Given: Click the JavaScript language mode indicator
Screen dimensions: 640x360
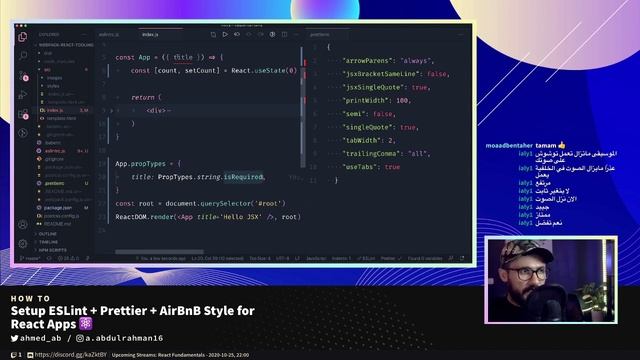Looking at the screenshot, I should 316,258.
